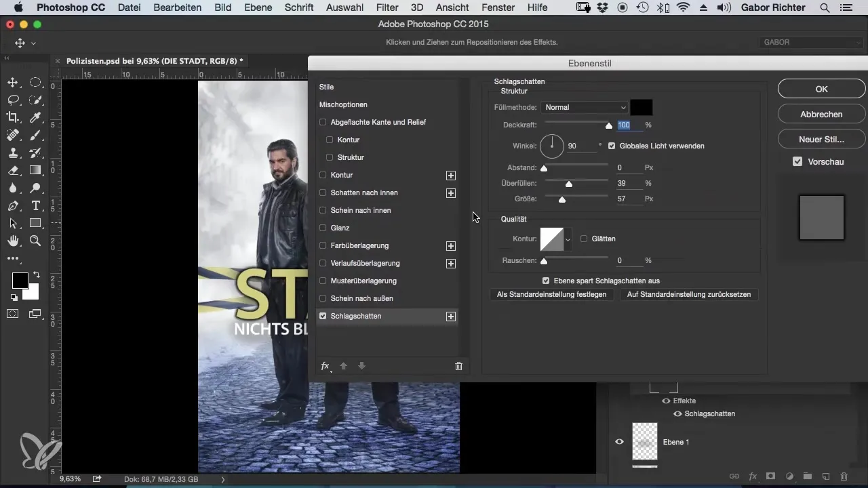Swap foreground and background colors

(36, 274)
